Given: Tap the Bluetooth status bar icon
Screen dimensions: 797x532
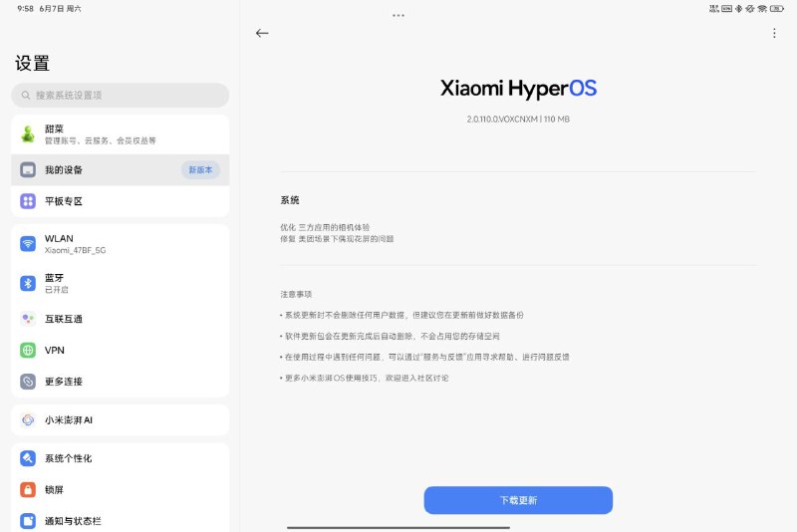Looking at the screenshot, I should [738, 9].
